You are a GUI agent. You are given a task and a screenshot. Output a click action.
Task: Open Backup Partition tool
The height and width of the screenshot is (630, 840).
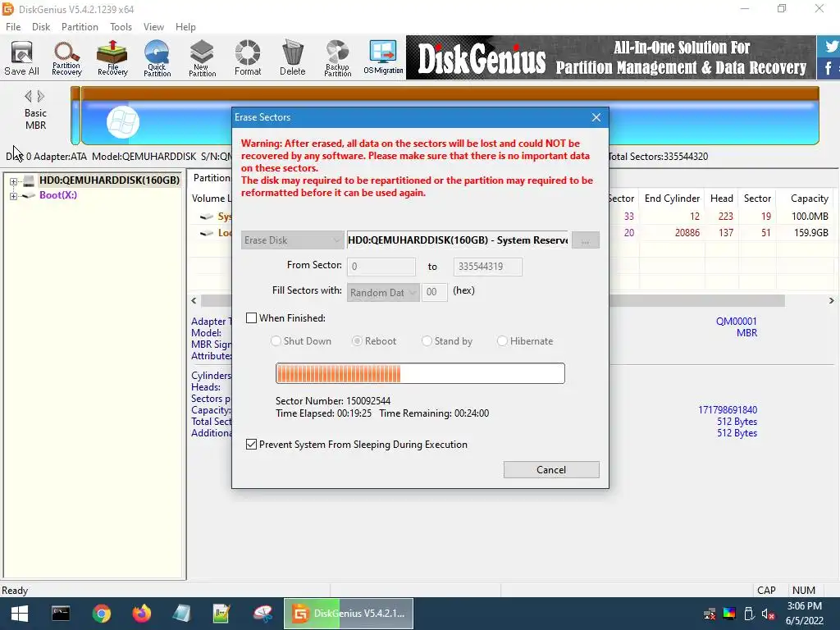[337, 58]
